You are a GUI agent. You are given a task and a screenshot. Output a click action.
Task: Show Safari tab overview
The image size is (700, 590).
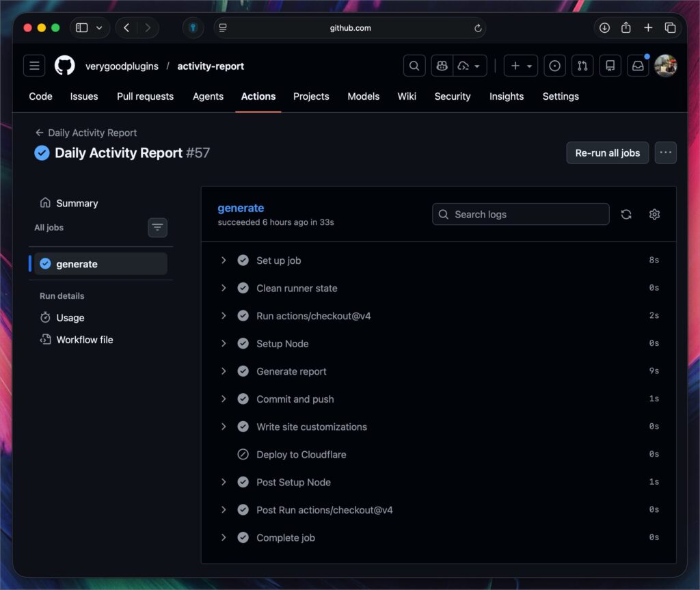(x=670, y=28)
